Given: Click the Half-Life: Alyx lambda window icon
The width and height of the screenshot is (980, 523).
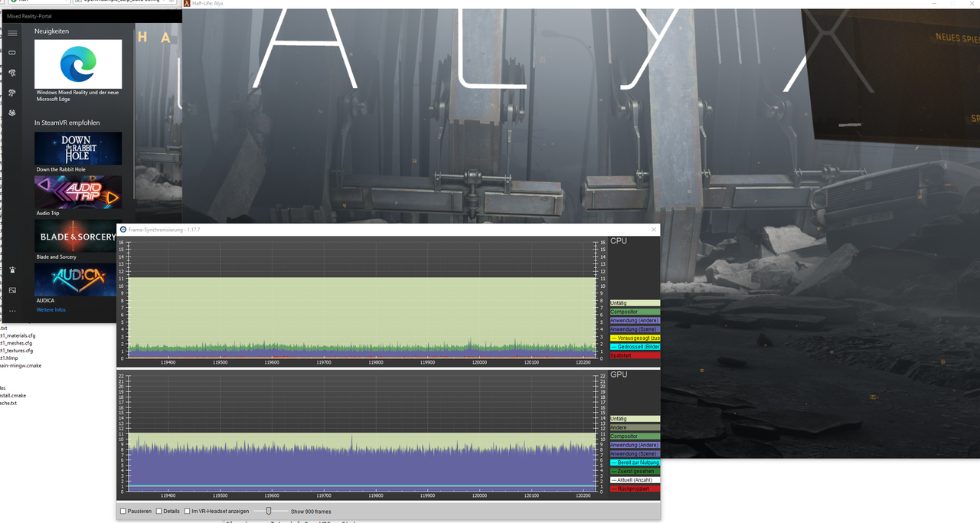Looking at the screenshot, I should (187, 4).
